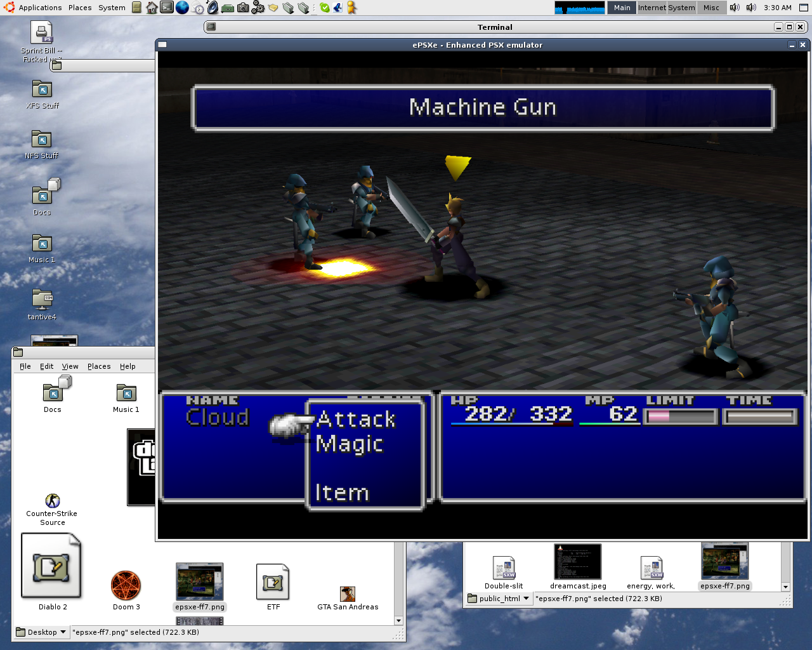Open the Places menu in top panel
812x650 pixels.
(80, 8)
